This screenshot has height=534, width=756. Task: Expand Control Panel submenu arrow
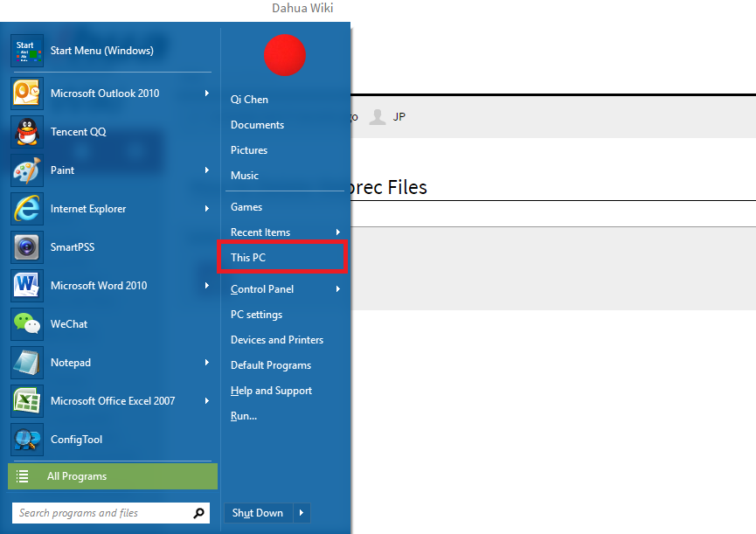[x=338, y=289]
